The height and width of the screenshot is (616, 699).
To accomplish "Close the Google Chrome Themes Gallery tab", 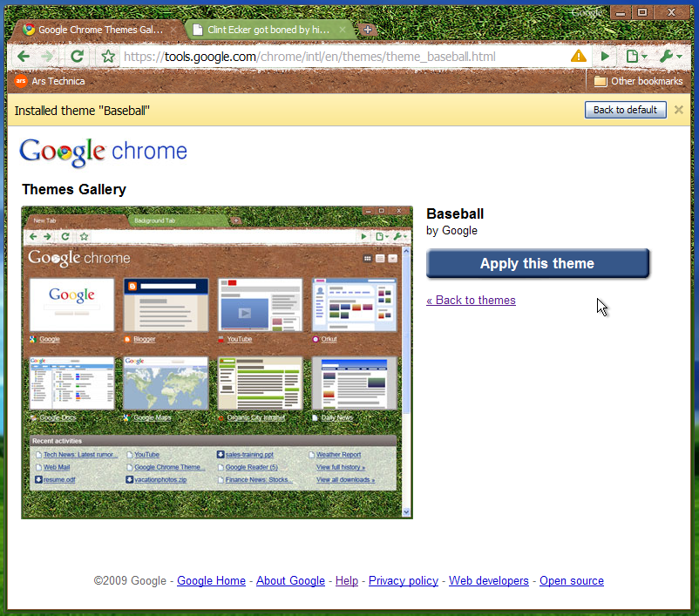I will (x=173, y=30).
